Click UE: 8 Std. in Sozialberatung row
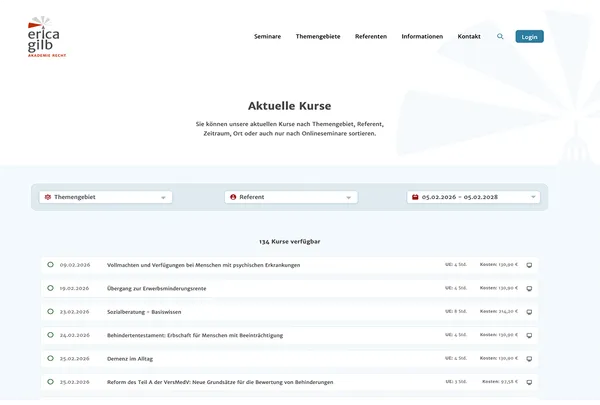Viewport: 600px width, 405px height. tap(456, 311)
